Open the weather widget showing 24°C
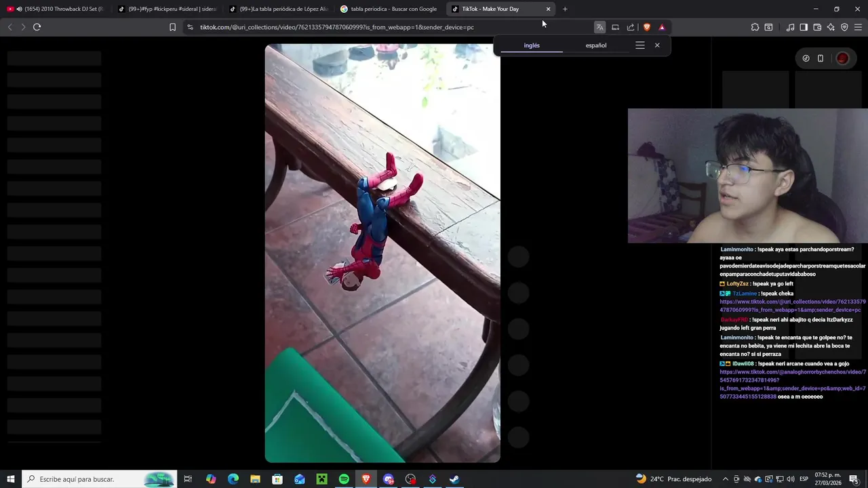Screen dimensions: 868x488 click(673, 479)
